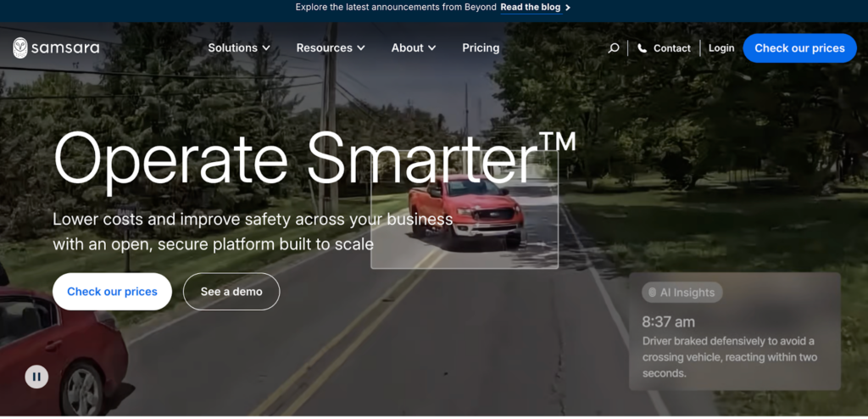
Task: Pause the background video
Action: pyautogui.click(x=36, y=377)
